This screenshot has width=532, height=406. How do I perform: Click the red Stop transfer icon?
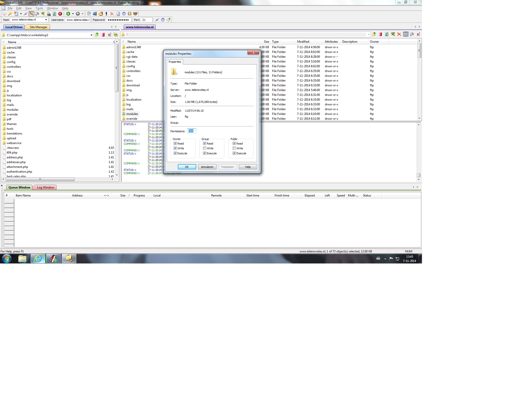click(60, 14)
